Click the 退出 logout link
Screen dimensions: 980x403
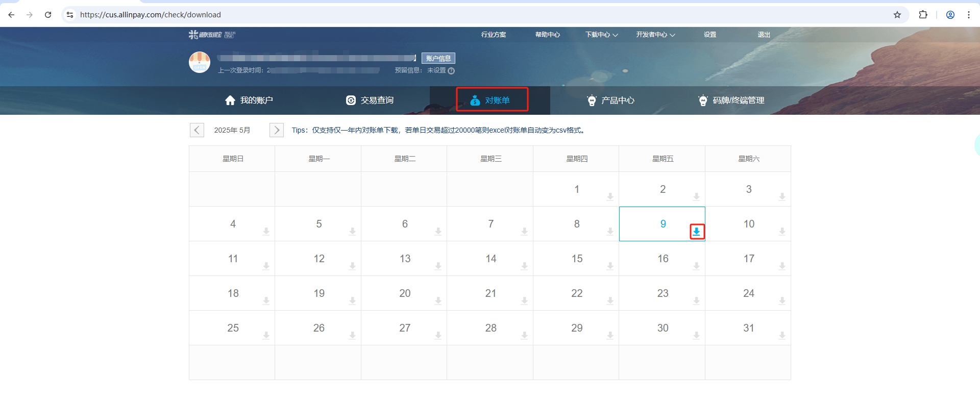pyautogui.click(x=764, y=35)
